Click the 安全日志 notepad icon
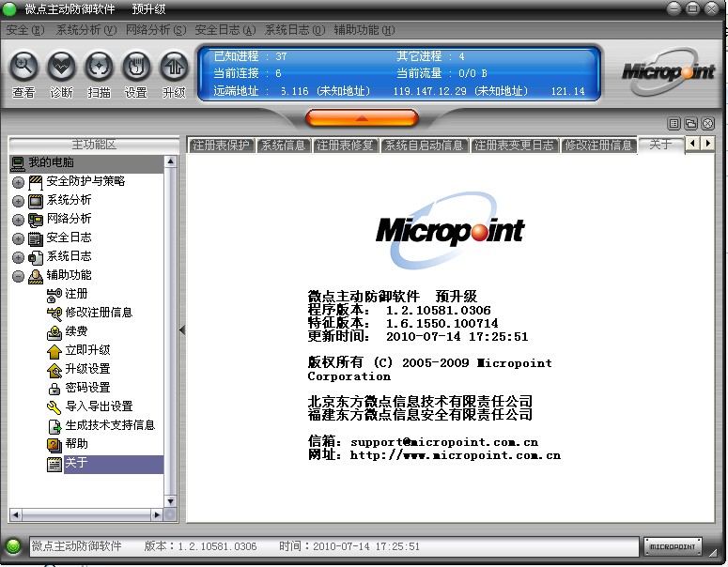 click(36, 238)
